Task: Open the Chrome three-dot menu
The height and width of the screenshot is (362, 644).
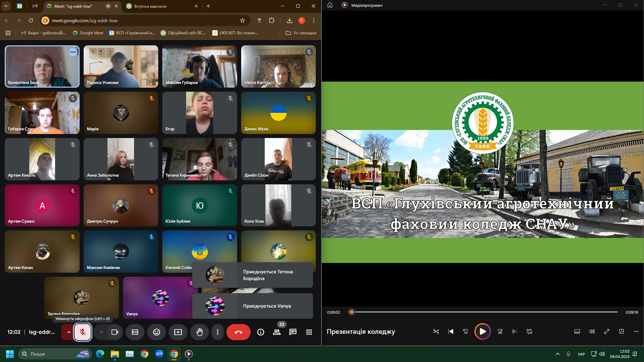Action: pos(314,20)
